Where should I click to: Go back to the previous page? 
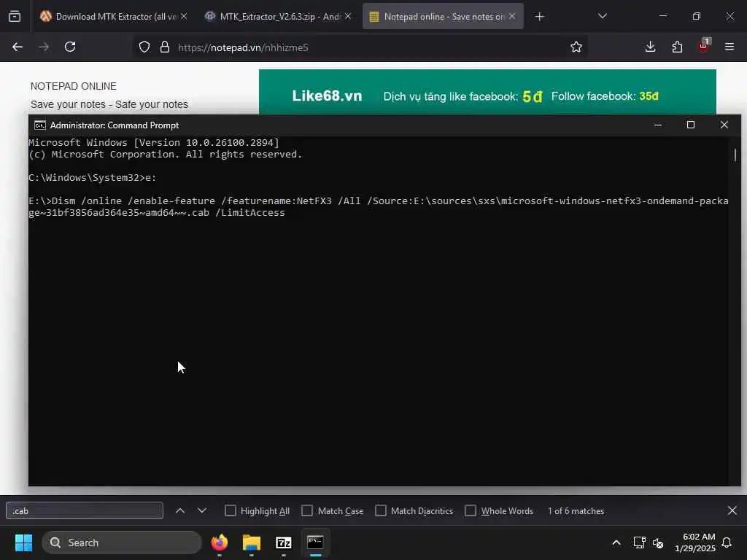pyautogui.click(x=18, y=47)
